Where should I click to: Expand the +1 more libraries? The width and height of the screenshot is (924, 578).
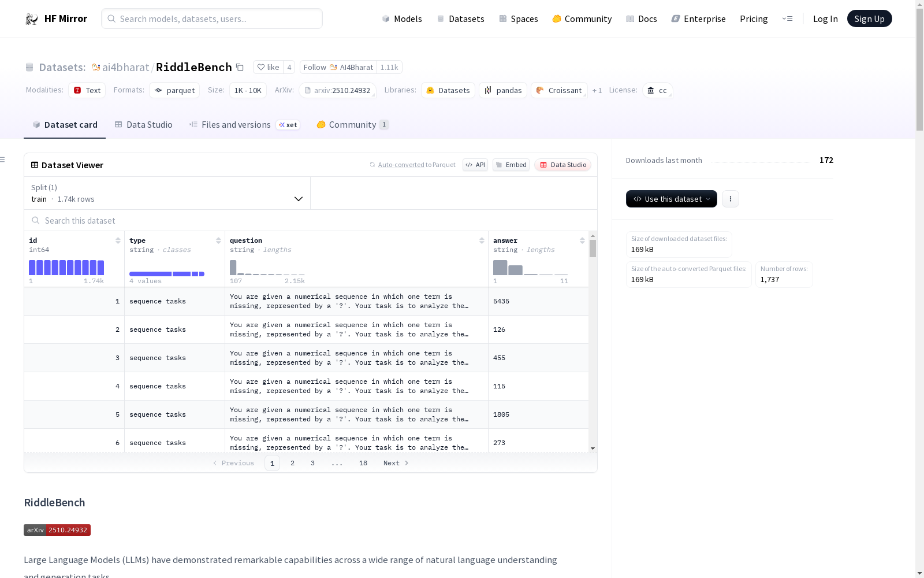coord(597,90)
